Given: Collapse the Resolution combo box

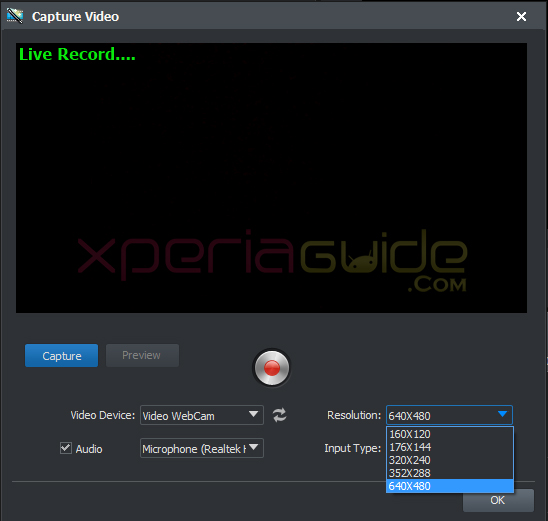Looking at the screenshot, I should [x=449, y=415].
